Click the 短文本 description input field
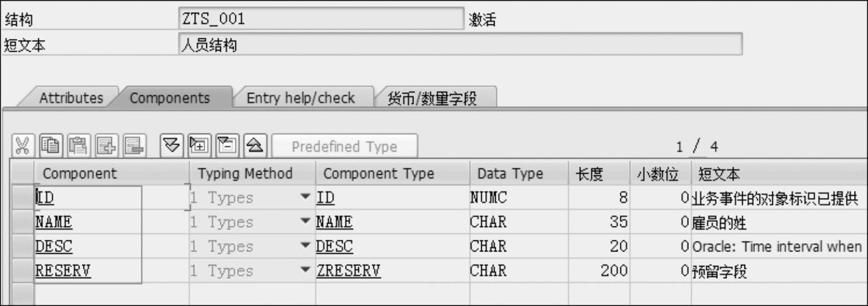868x306 pixels. [x=460, y=44]
